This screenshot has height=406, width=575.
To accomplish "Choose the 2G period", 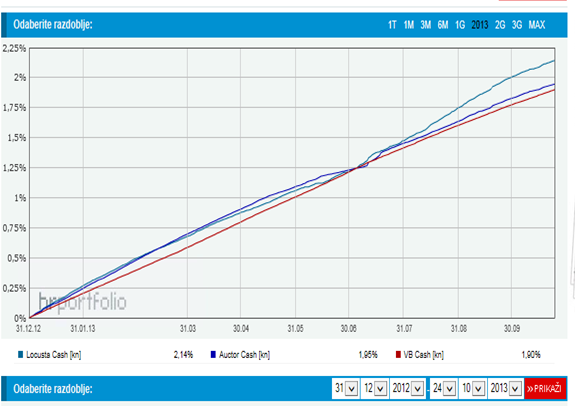I will pyautogui.click(x=500, y=25).
